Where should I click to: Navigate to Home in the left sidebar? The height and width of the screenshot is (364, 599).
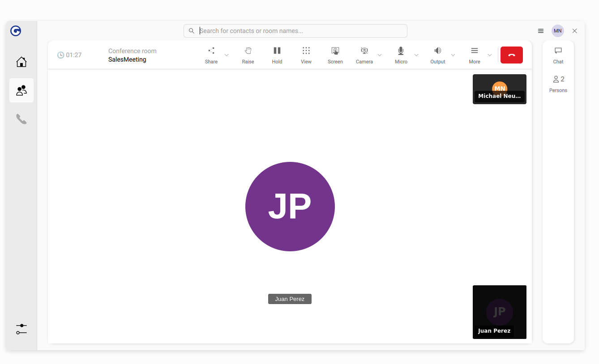[21, 62]
